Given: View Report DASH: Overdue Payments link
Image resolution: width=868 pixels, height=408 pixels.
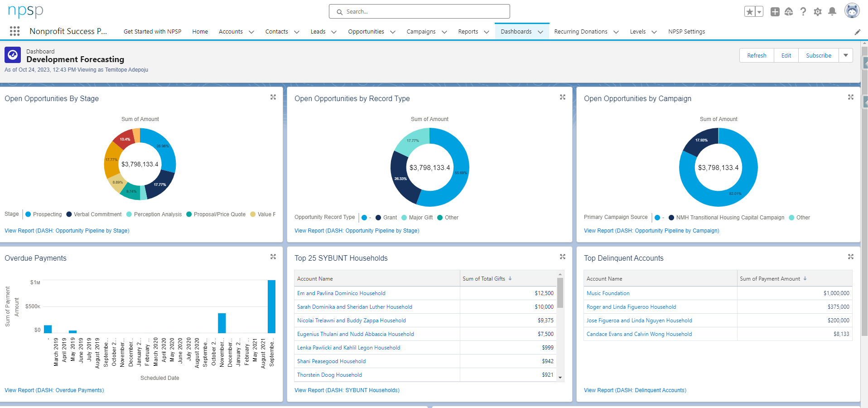Looking at the screenshot, I should 54,390.
